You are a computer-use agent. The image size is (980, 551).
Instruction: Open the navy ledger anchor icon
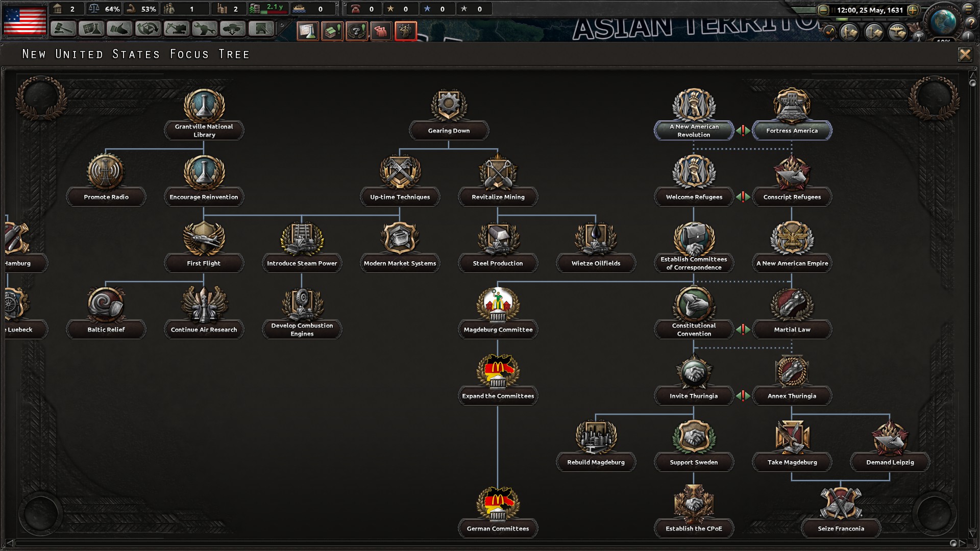coord(874,32)
